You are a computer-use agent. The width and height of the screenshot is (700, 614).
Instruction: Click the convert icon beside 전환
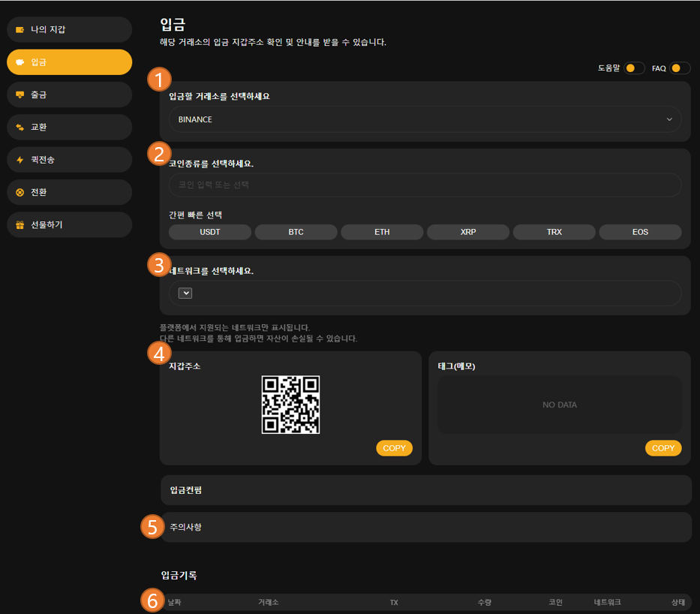[20, 192]
